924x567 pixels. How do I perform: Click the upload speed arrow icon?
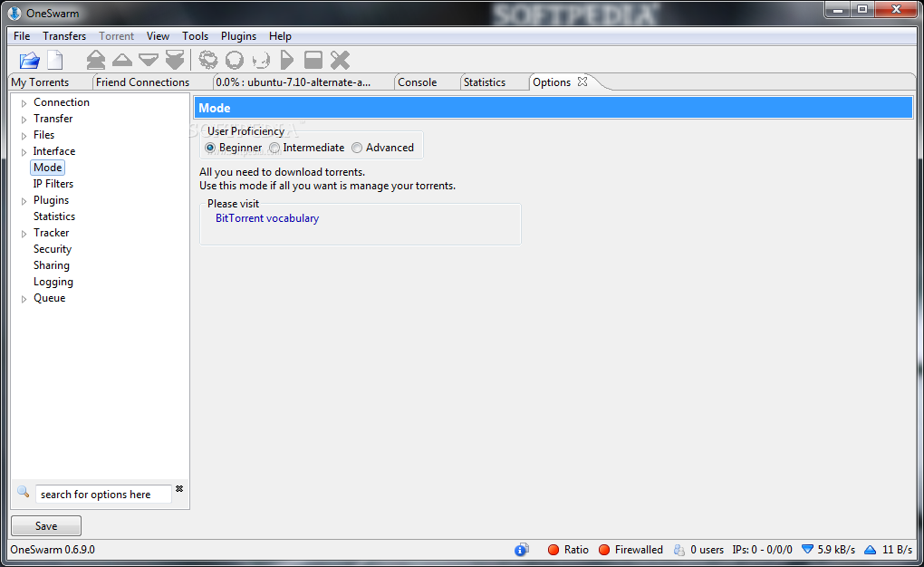tap(870, 550)
